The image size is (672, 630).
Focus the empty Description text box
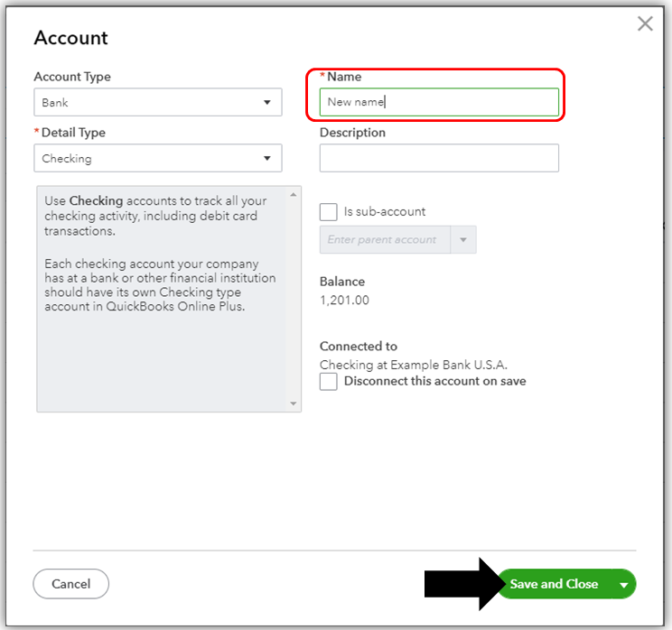(x=439, y=158)
